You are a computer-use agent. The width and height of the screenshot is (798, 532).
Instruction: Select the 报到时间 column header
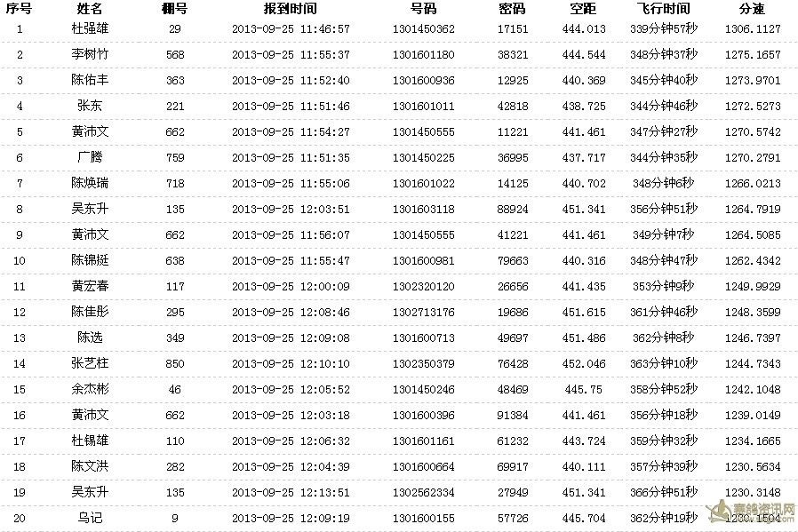coord(290,9)
